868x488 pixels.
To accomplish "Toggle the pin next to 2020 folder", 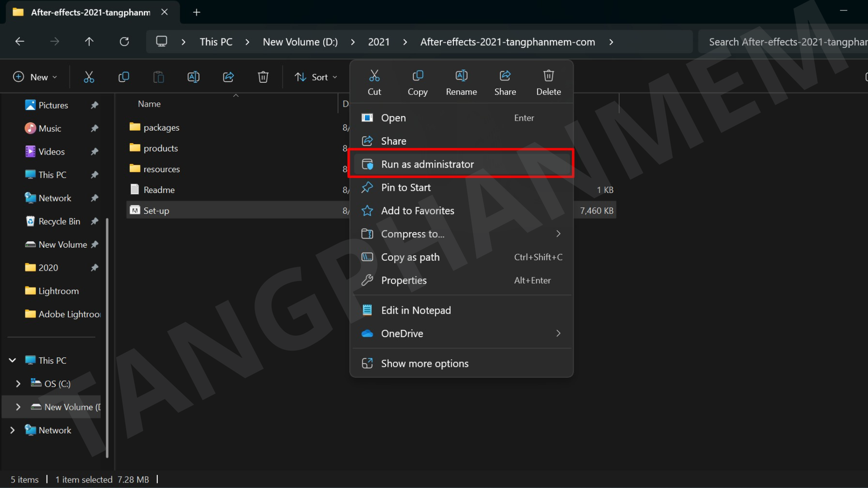I will [94, 268].
